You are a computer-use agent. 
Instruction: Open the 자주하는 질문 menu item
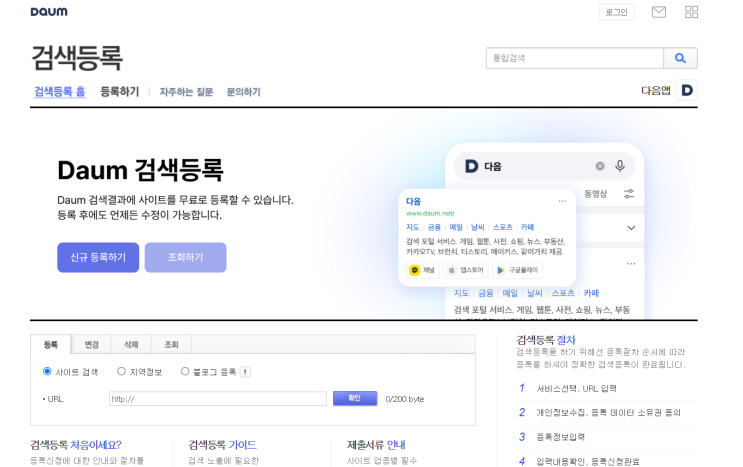[x=186, y=92]
